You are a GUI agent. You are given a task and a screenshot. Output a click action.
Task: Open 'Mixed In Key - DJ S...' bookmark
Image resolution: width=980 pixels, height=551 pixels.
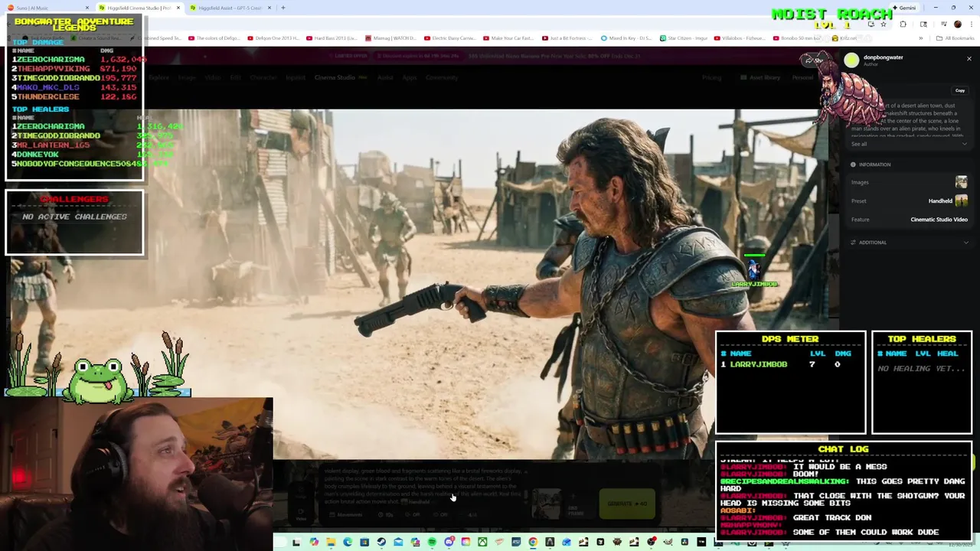(626, 37)
